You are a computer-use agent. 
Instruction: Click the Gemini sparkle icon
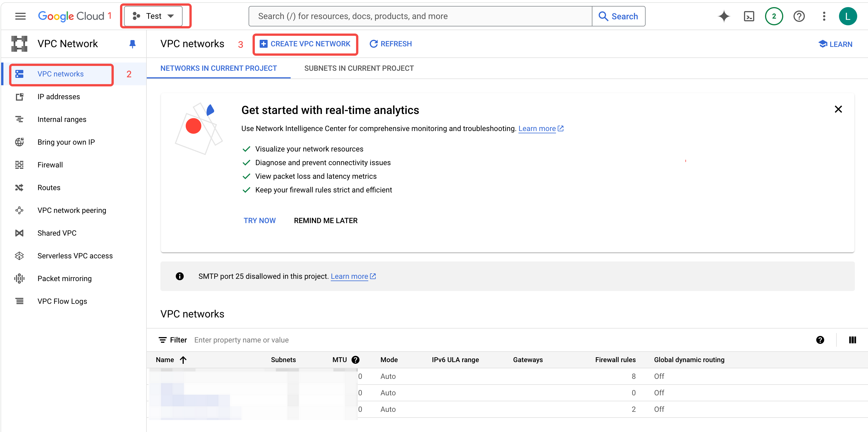pos(724,16)
